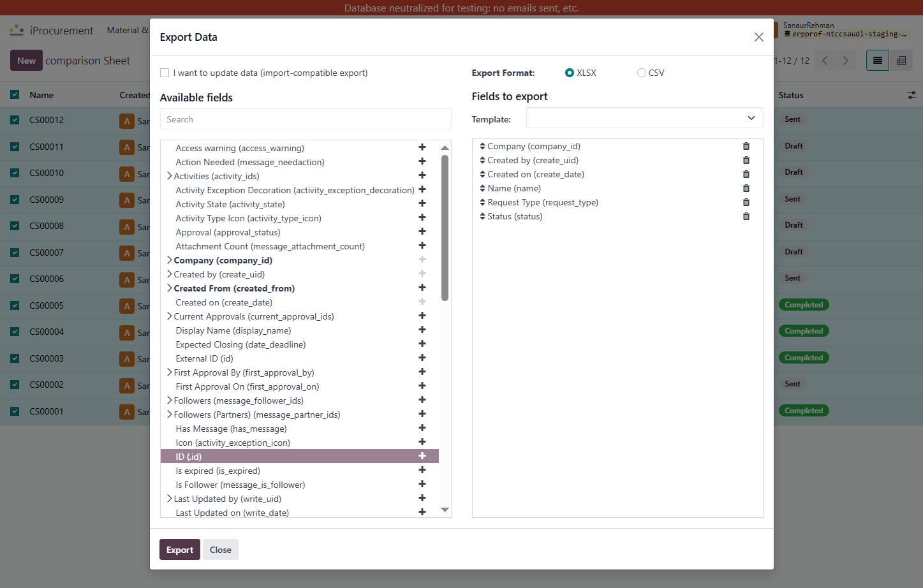923x588 pixels.
Task: Remove Created on (create_date) via trash icon
Action: [746, 174]
